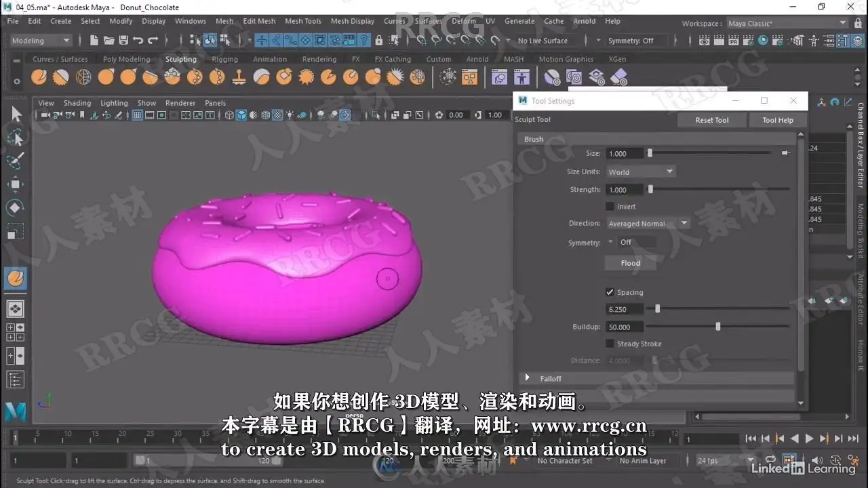Enable the Invert checkbox

click(x=610, y=207)
